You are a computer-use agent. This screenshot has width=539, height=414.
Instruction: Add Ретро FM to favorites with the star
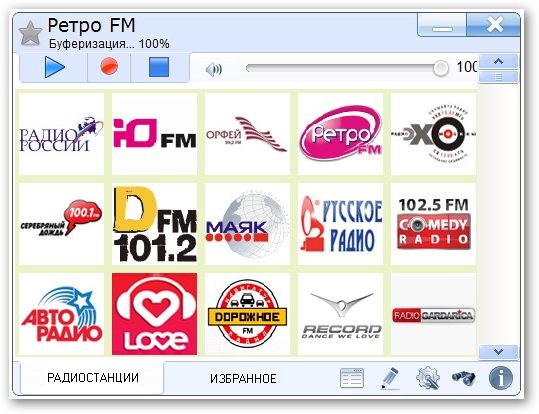[30, 33]
